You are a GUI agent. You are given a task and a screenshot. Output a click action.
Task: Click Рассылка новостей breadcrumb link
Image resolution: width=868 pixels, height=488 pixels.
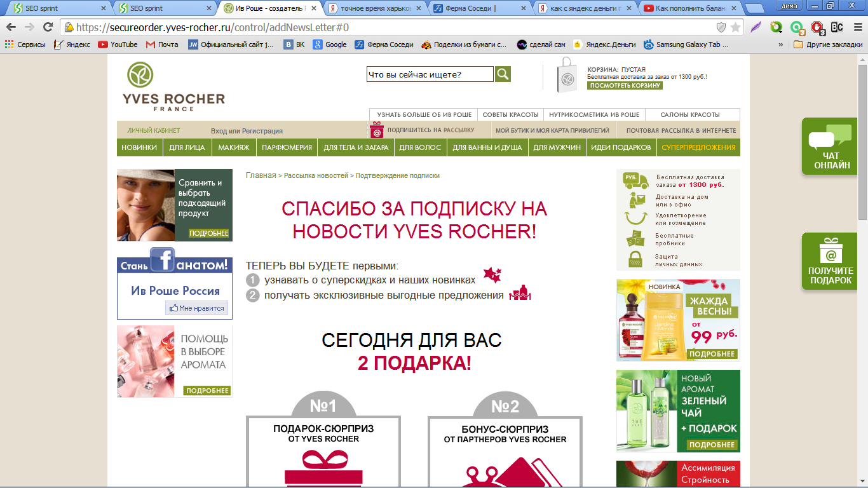316,175
